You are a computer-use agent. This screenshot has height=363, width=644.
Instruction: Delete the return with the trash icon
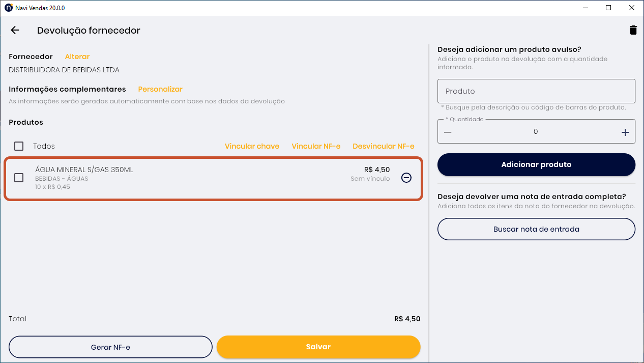[x=633, y=30]
